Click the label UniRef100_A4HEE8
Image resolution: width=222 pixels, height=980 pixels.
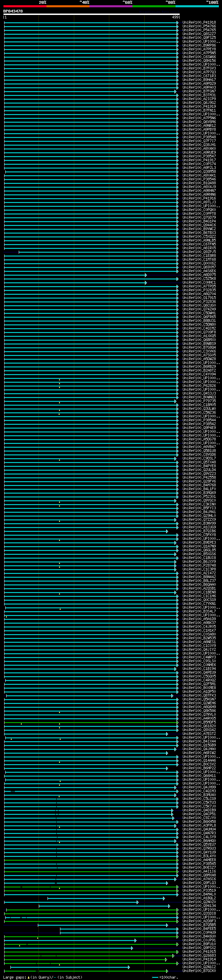(x=199, y=860)
